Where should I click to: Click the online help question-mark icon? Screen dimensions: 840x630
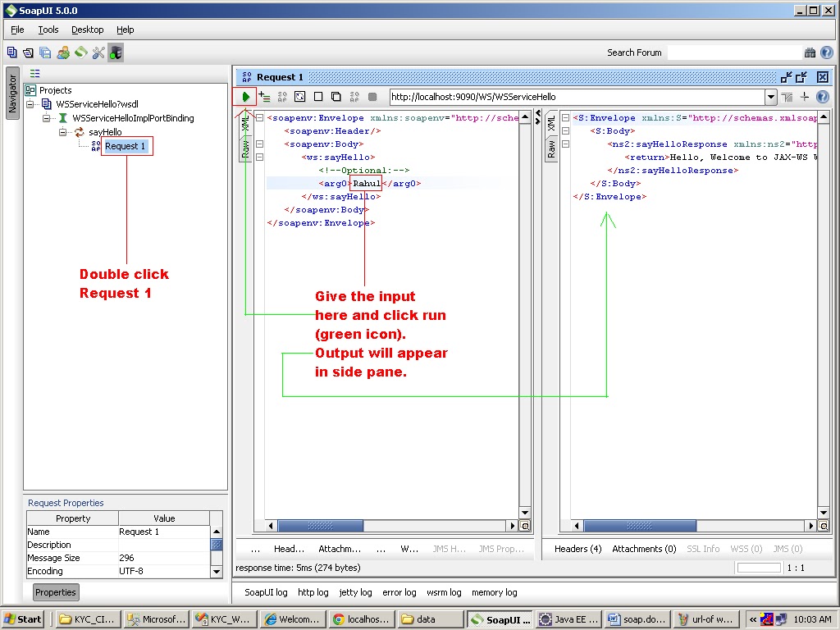coord(825,52)
